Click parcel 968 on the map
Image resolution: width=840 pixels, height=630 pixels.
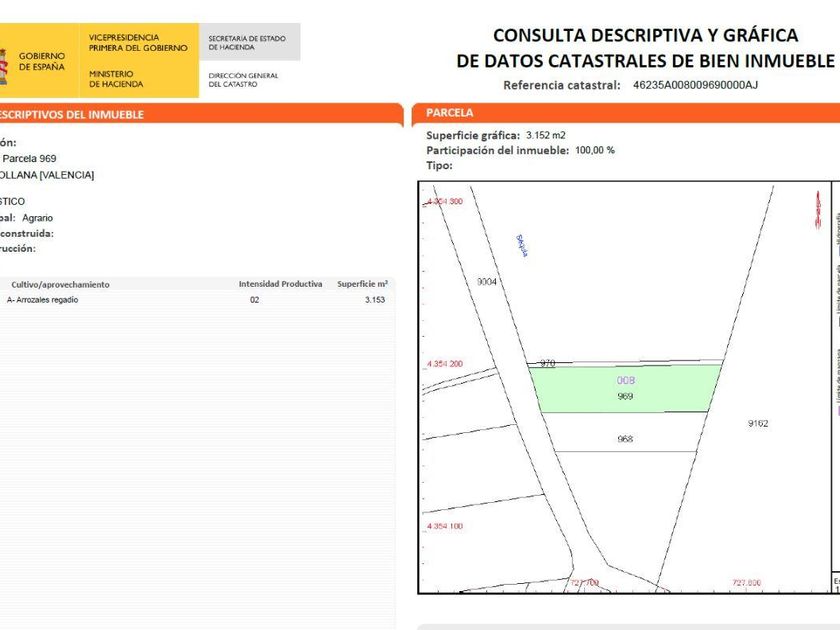pyautogui.click(x=625, y=439)
